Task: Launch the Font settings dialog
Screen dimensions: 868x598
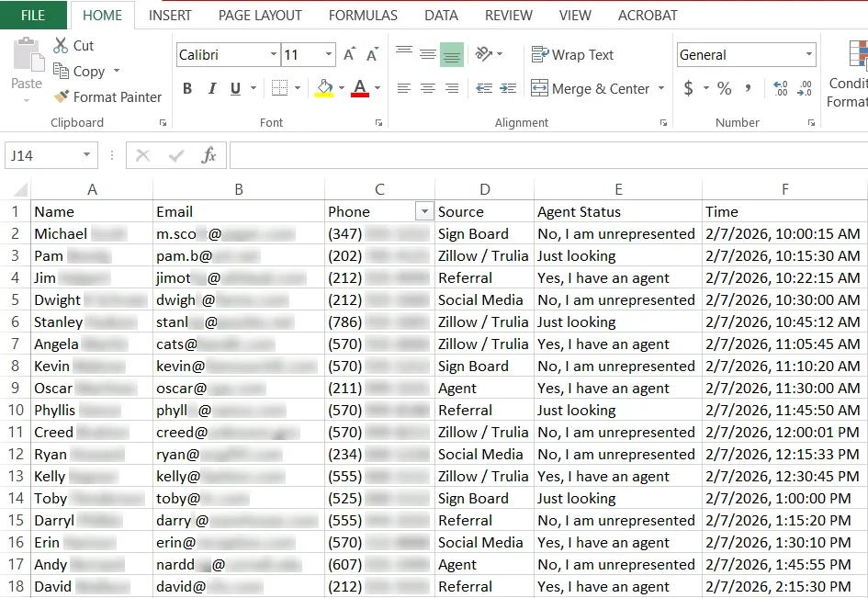Action: [378, 123]
